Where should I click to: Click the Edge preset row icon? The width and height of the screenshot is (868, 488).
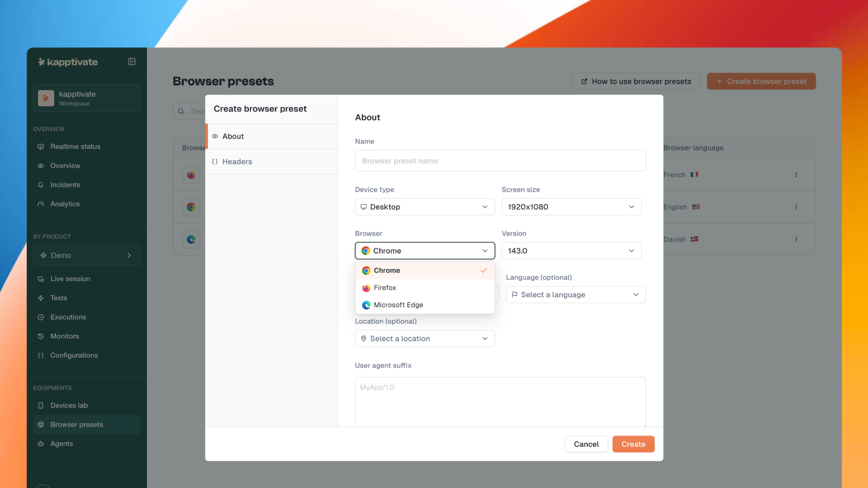pos(191,239)
